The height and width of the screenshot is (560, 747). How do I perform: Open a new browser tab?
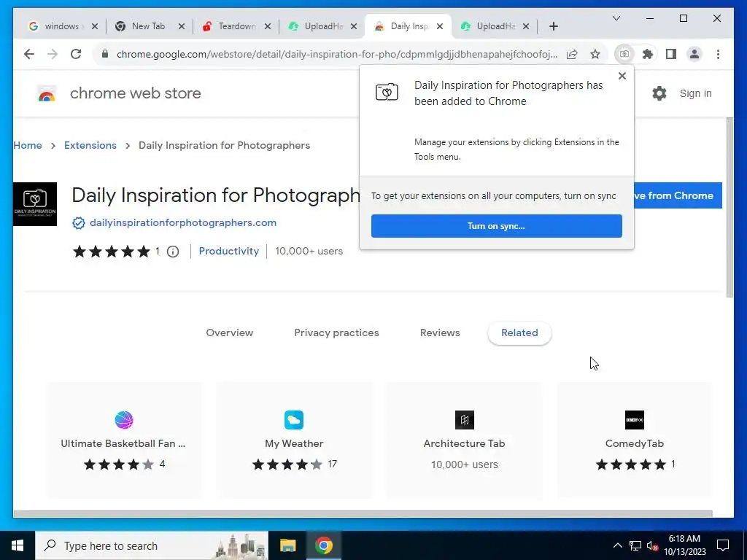click(554, 26)
